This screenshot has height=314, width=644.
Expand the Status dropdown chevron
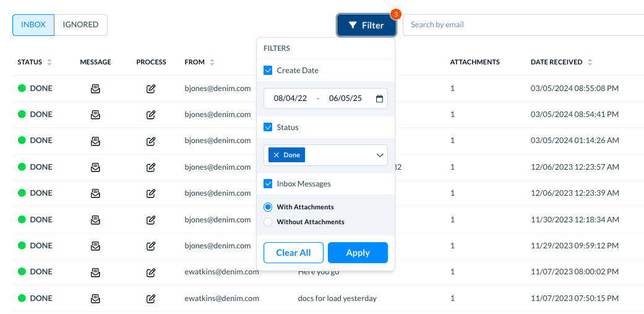(x=379, y=155)
